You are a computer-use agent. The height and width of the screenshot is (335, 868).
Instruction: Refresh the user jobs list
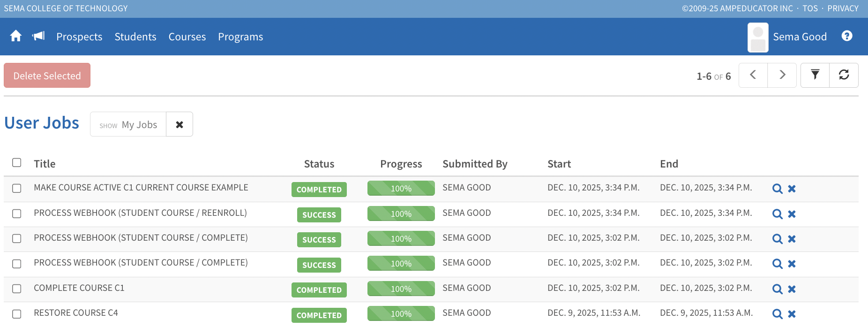tap(844, 75)
